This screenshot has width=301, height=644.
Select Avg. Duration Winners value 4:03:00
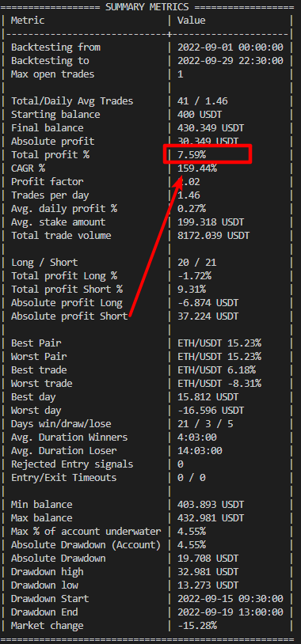coord(197,438)
